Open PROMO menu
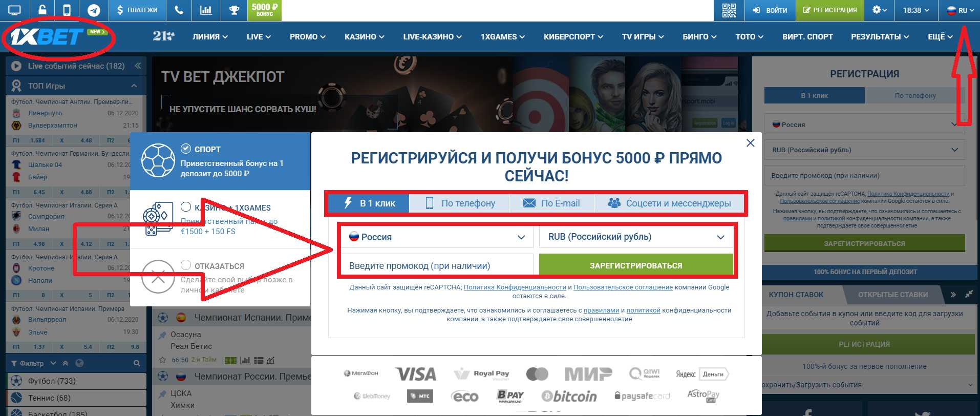This screenshot has height=416, width=980. pyautogui.click(x=307, y=36)
